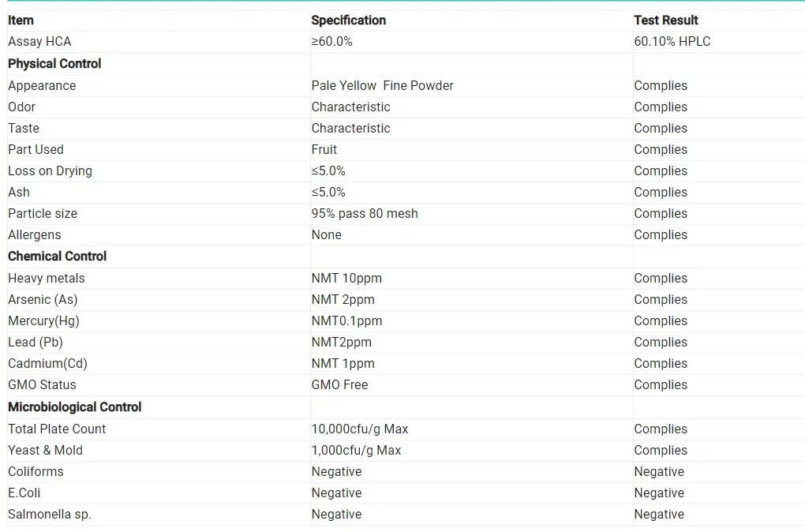Click the Test Result column header

pos(665,21)
